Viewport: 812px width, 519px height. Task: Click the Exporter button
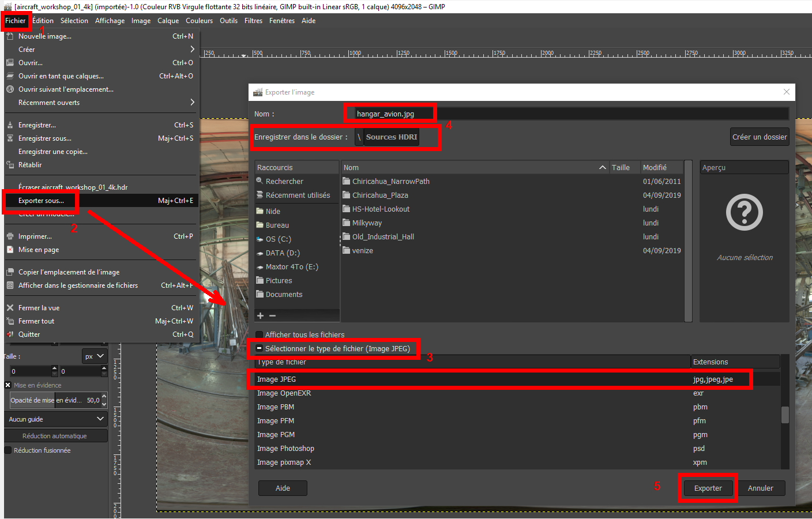[708, 488]
